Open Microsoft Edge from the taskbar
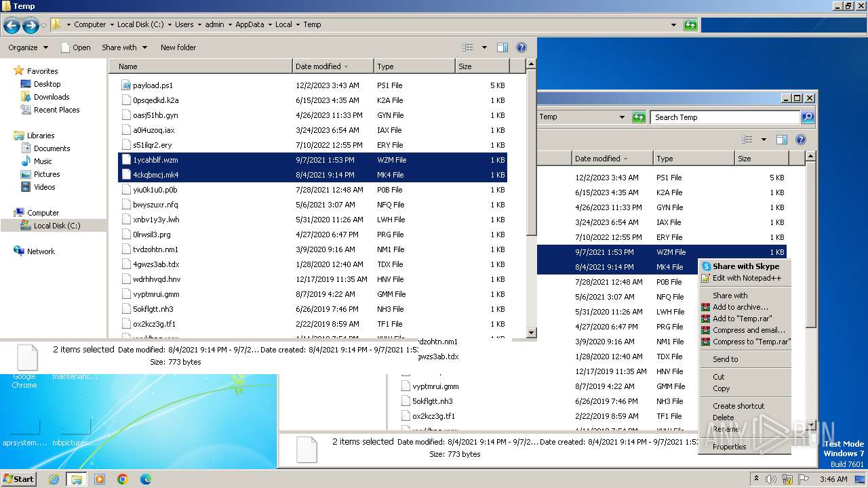This screenshot has width=868, height=488. [146, 479]
